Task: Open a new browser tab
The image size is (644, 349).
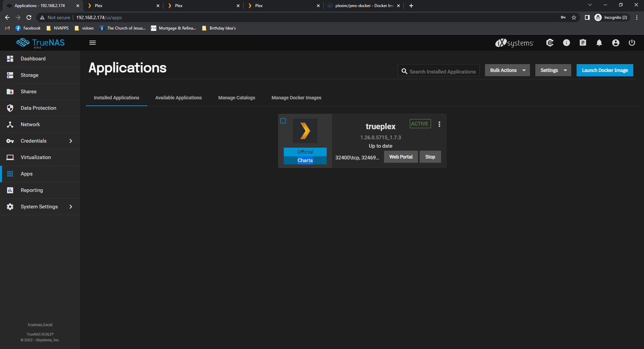Action: 411,6
